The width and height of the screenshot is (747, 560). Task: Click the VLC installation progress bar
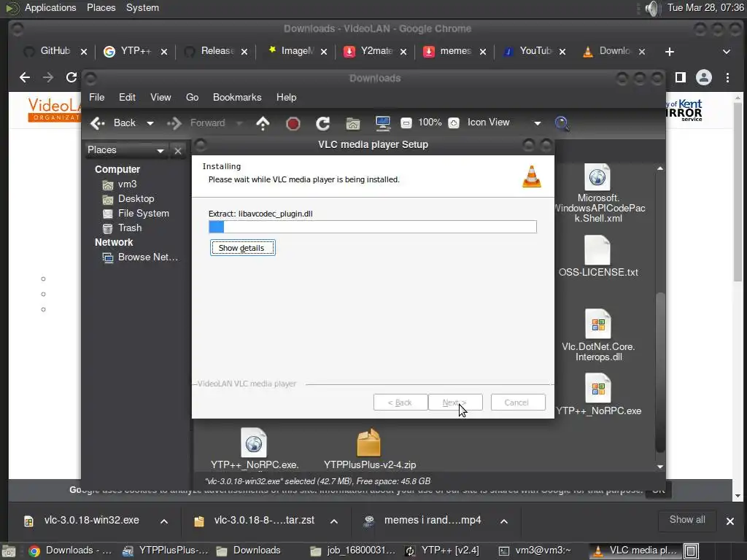pyautogui.click(x=373, y=227)
